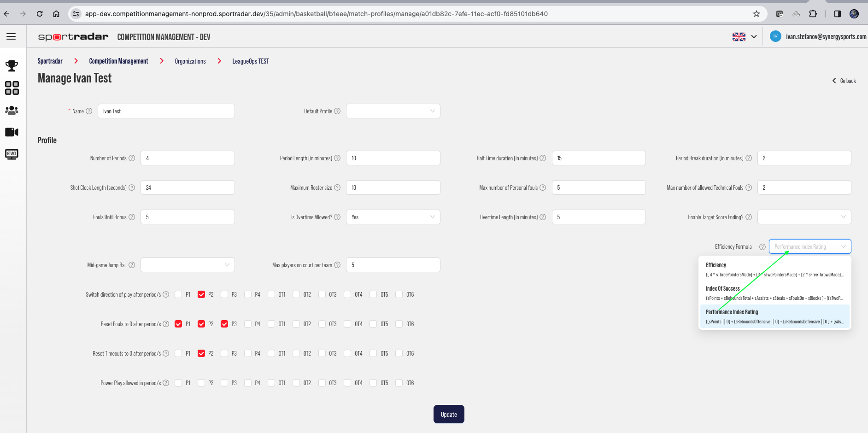
Task: Click the Period Break duration input
Action: pos(804,158)
